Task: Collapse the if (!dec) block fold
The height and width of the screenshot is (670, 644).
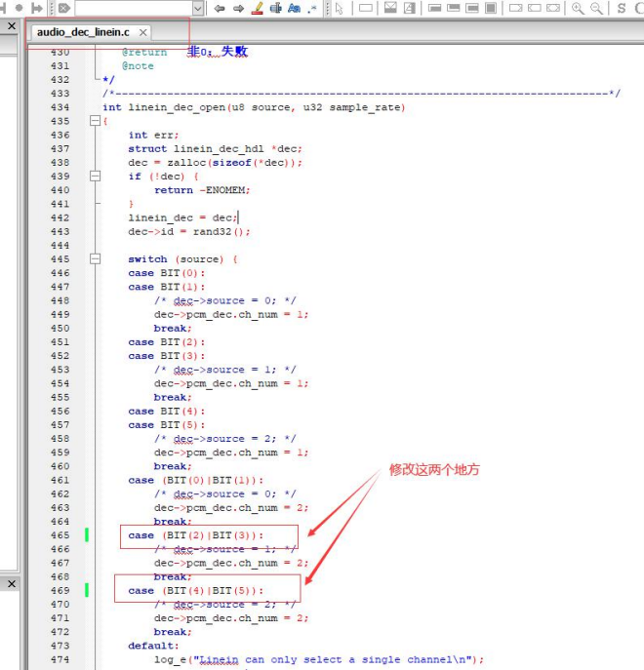Action: point(95,177)
